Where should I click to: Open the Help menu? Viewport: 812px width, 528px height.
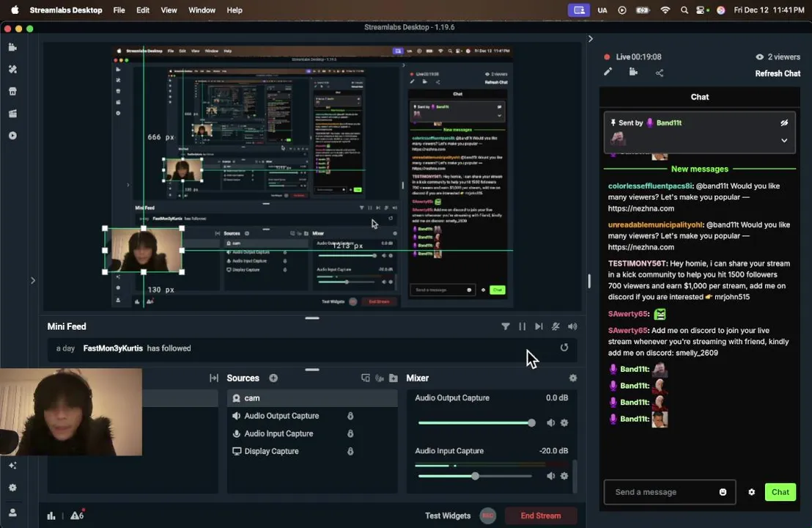(x=235, y=10)
